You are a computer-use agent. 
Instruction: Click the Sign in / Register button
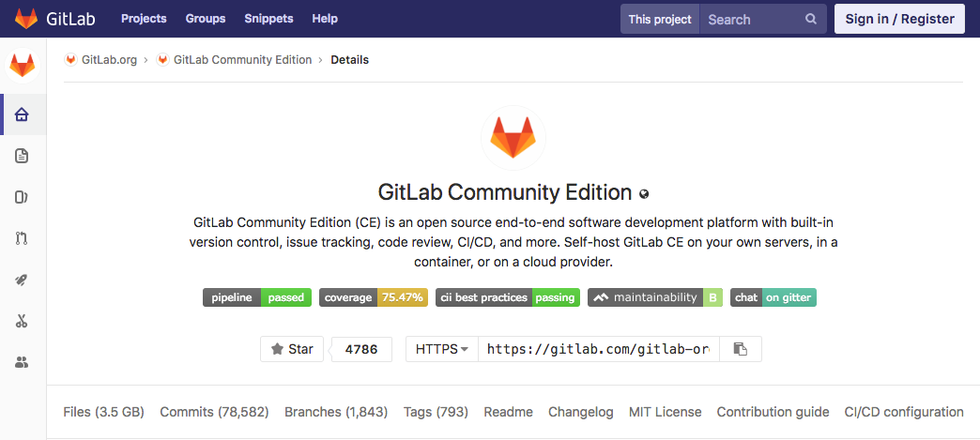[900, 20]
